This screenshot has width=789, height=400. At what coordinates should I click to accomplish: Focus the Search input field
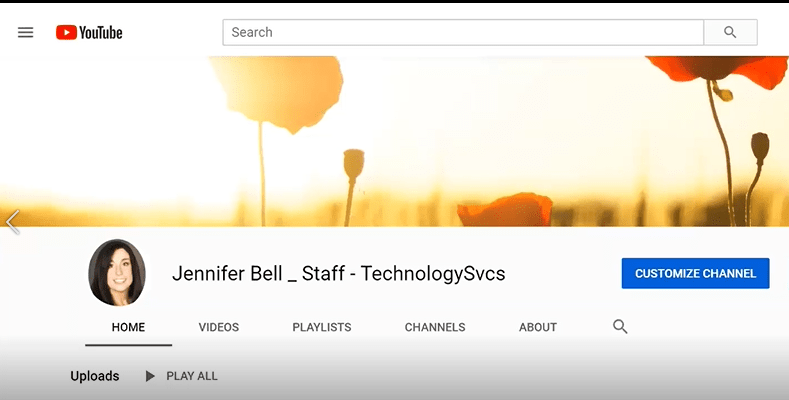point(463,32)
